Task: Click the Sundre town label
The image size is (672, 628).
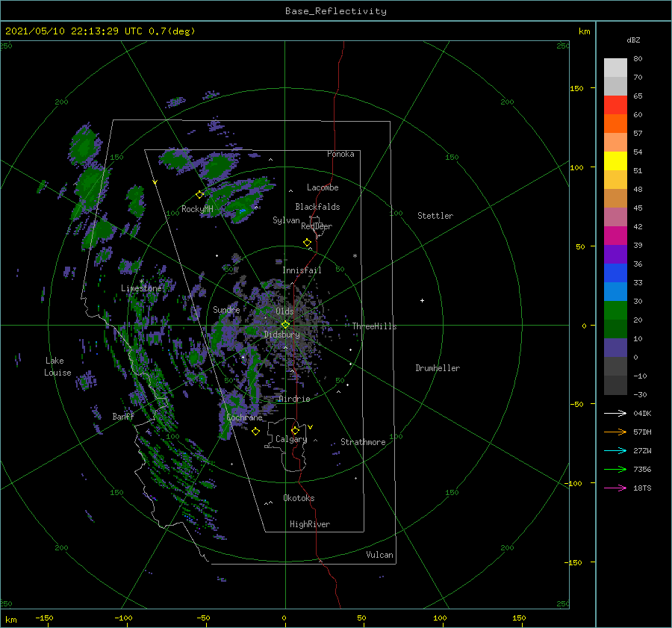Action: (x=226, y=309)
